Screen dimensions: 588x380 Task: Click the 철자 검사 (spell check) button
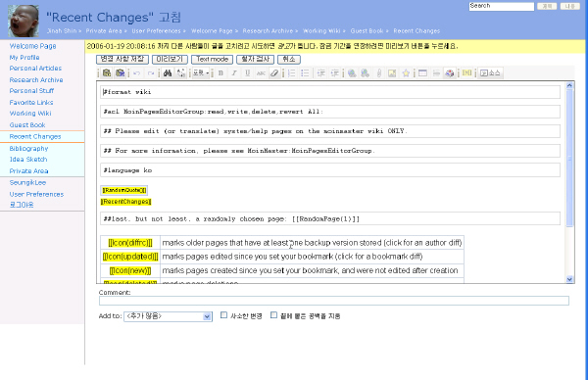click(x=256, y=59)
